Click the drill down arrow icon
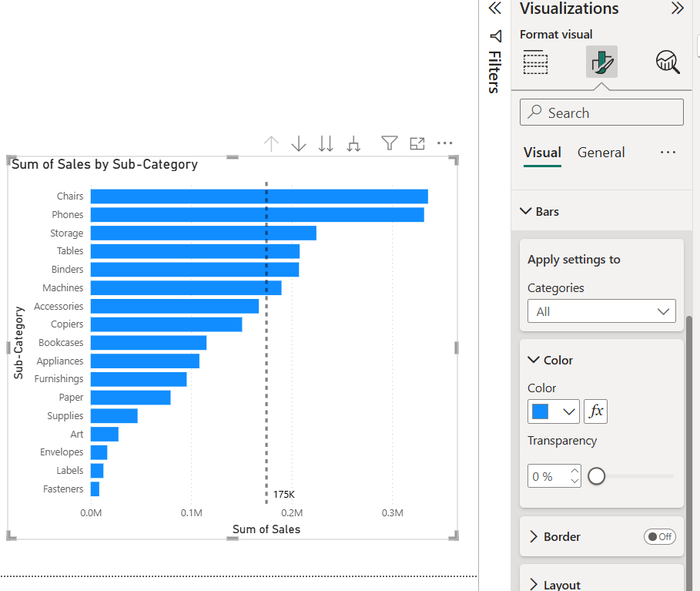The height and width of the screenshot is (591, 700). 299,143
